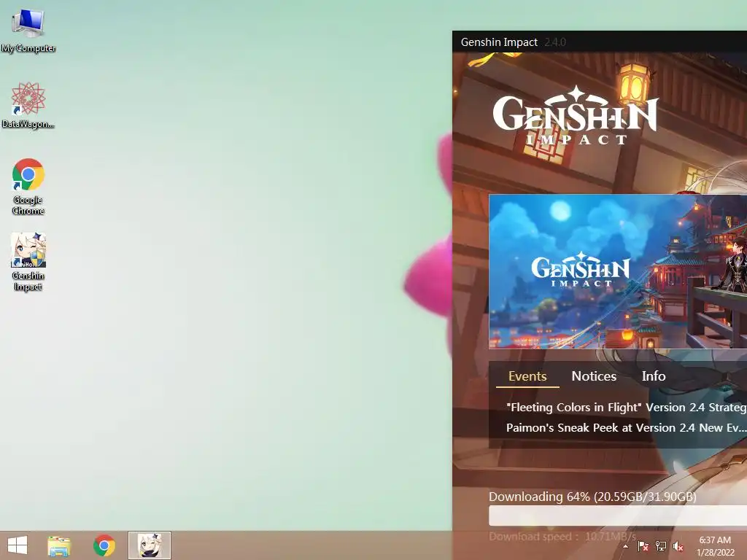Click the Downloading 64% status text
The height and width of the screenshot is (560, 747).
point(592,497)
